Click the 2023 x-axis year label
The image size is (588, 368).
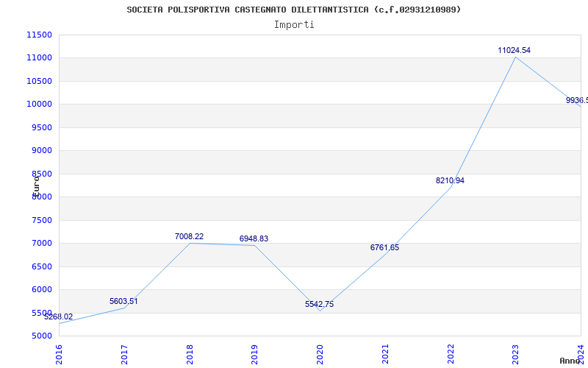(516, 355)
